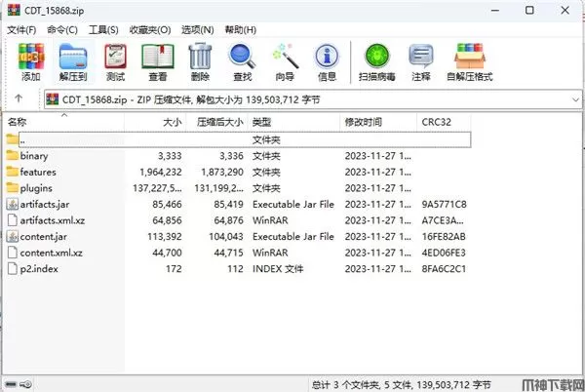This screenshot has height=392, width=585.
Task: Click the drive icon in status bar
Action: click(x=11, y=384)
